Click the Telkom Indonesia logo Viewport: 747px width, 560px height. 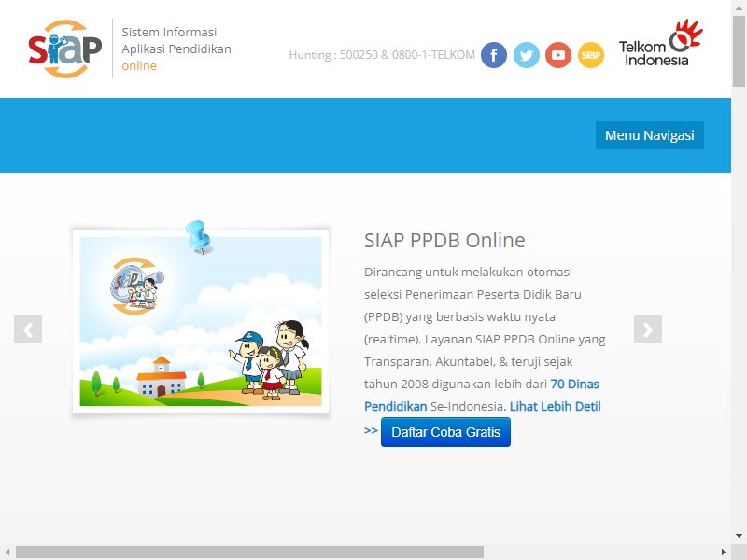click(661, 43)
